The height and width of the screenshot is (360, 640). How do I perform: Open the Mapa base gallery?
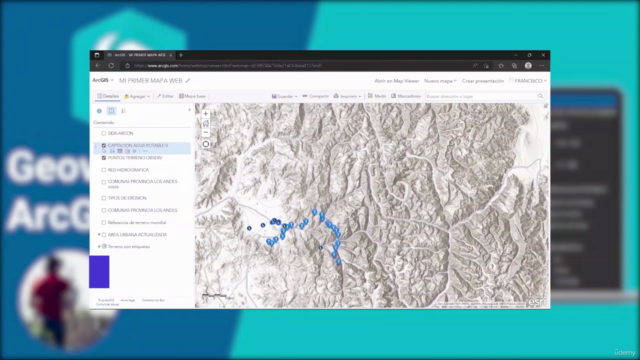tap(192, 96)
